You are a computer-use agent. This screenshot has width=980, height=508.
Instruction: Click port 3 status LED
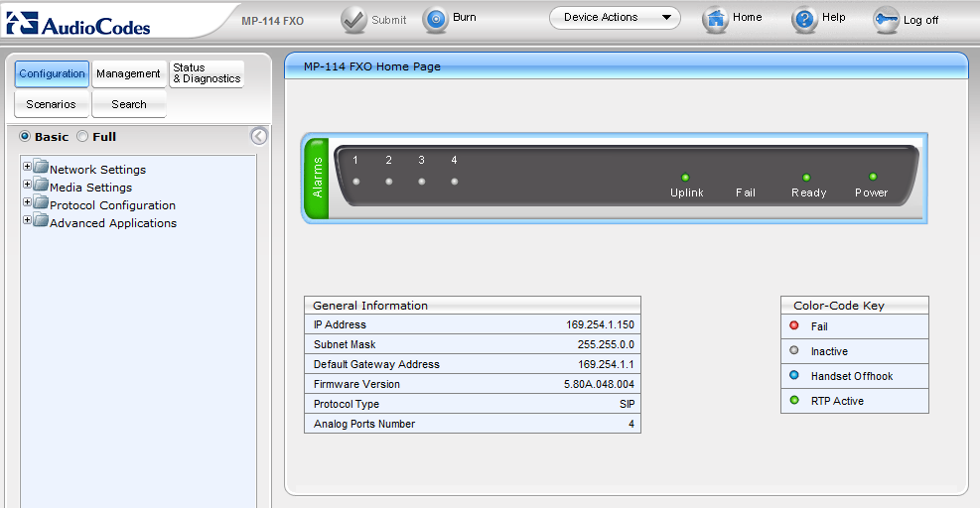pos(422,182)
